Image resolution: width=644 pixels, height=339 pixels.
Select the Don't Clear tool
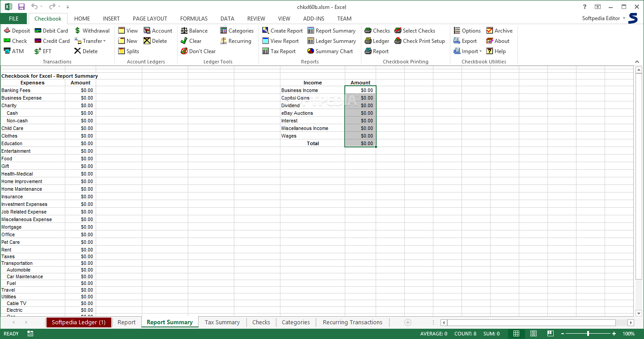198,51
